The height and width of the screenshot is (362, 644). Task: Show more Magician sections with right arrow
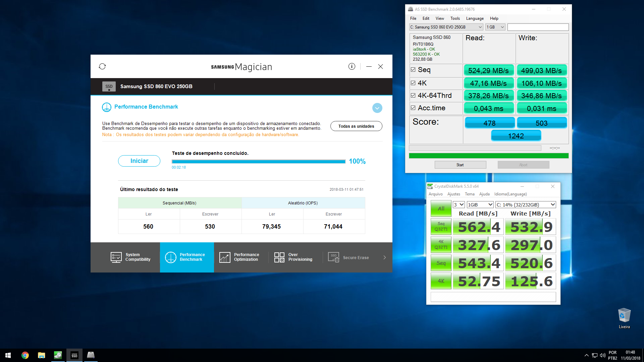[x=384, y=257]
